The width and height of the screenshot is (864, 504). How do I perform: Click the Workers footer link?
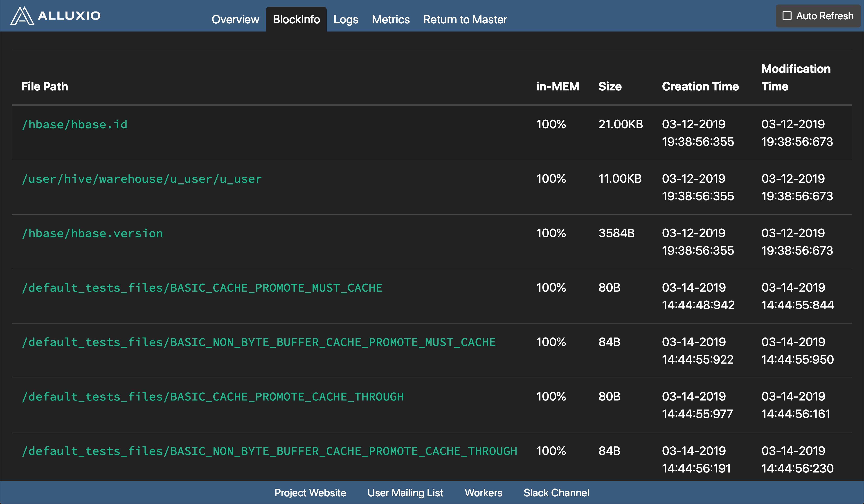pos(483,493)
